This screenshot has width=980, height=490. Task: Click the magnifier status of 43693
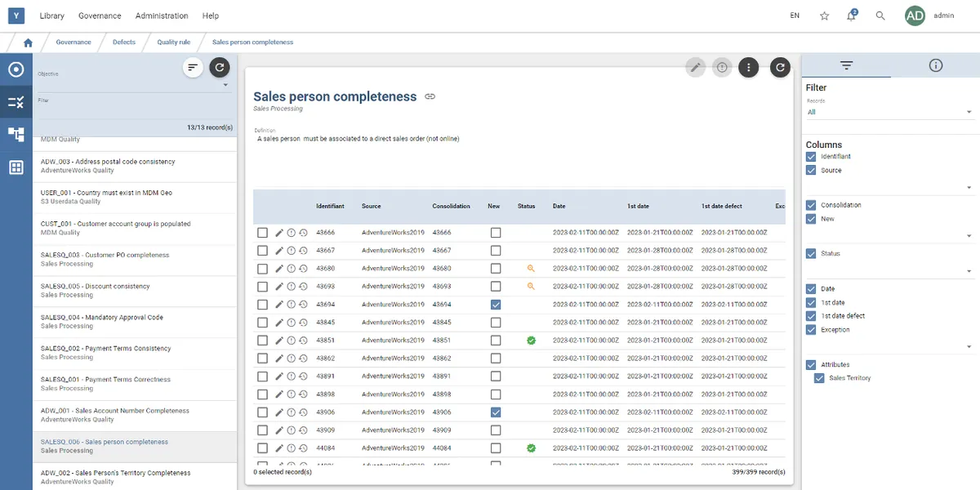point(531,287)
